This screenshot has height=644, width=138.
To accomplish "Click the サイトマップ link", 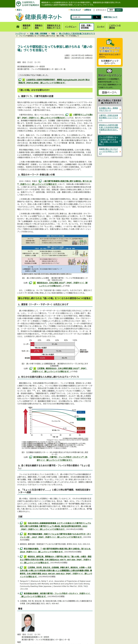I will pyautogui.click(x=75, y=10).
